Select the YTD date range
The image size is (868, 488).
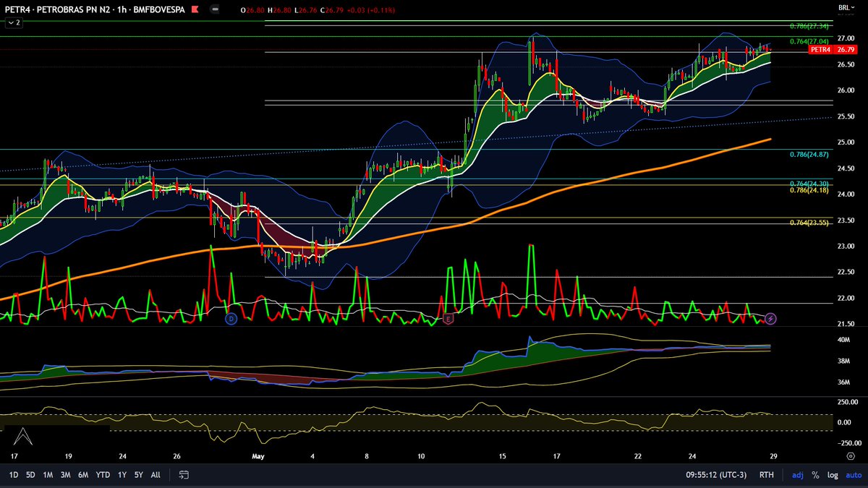pyautogui.click(x=103, y=475)
